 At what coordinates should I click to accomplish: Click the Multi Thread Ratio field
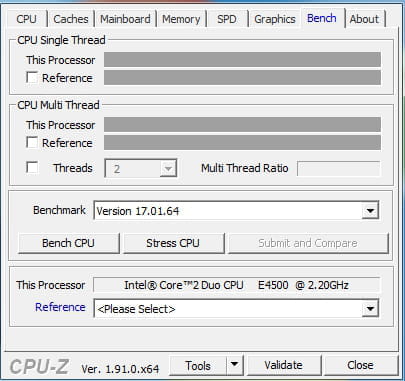point(339,168)
